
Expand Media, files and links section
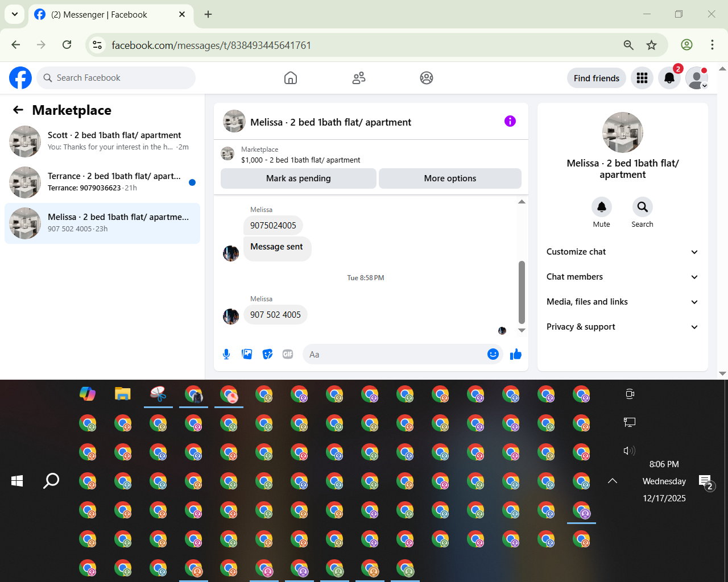[622, 302]
